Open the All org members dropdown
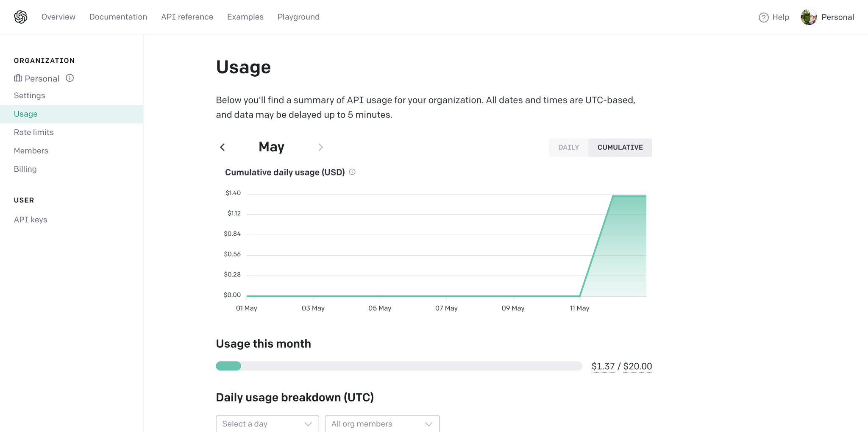Viewport: 868px width, 432px height. tap(382, 424)
